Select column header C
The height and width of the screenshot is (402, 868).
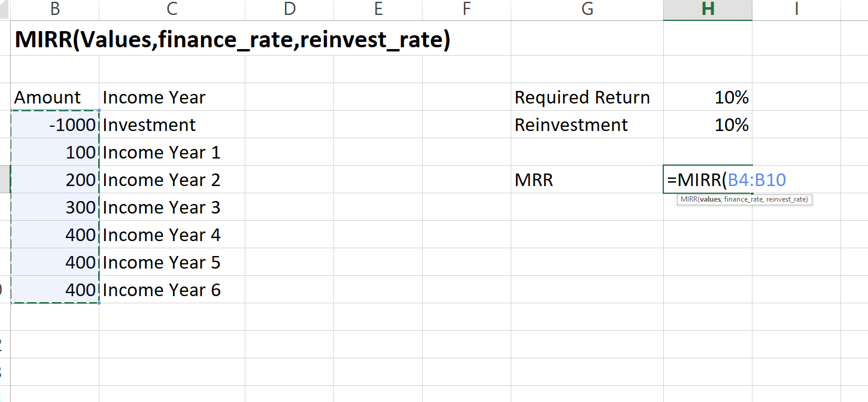pos(172,9)
